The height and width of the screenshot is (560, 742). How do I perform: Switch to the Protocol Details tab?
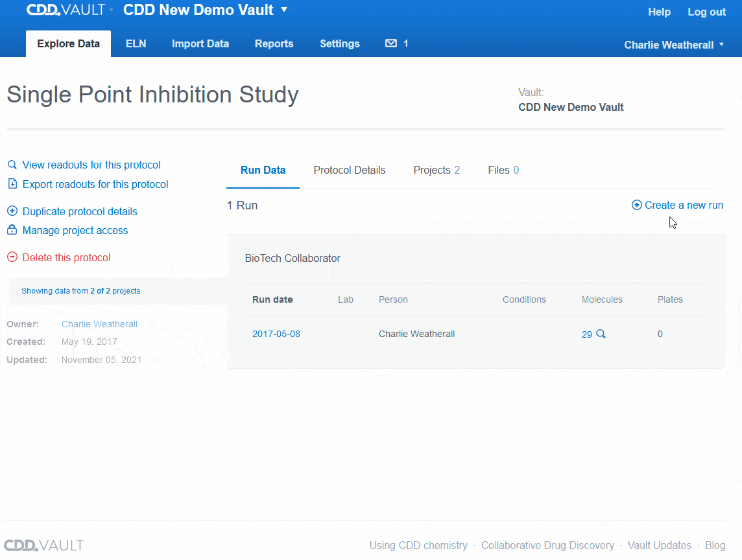[x=350, y=170]
